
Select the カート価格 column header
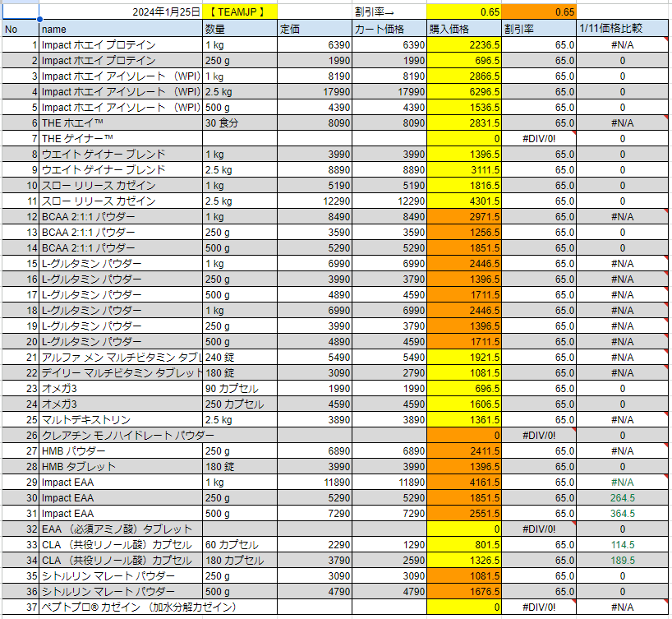389,29
